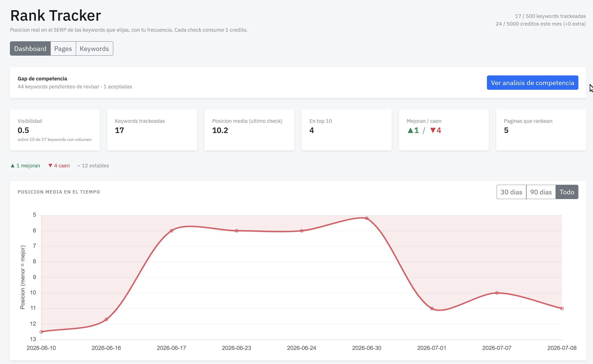Image resolution: width=593 pixels, height=364 pixels.
Task: Click the En top 10 value 4
Action: point(312,130)
